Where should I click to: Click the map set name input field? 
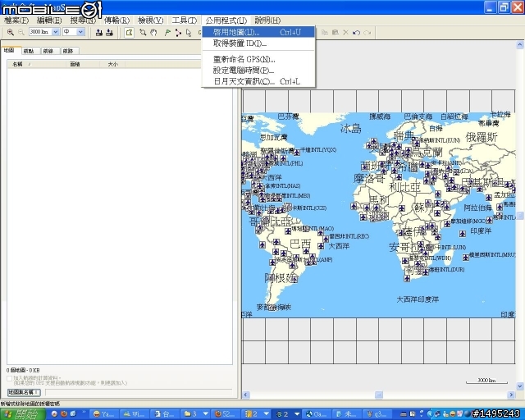[x=139, y=392]
